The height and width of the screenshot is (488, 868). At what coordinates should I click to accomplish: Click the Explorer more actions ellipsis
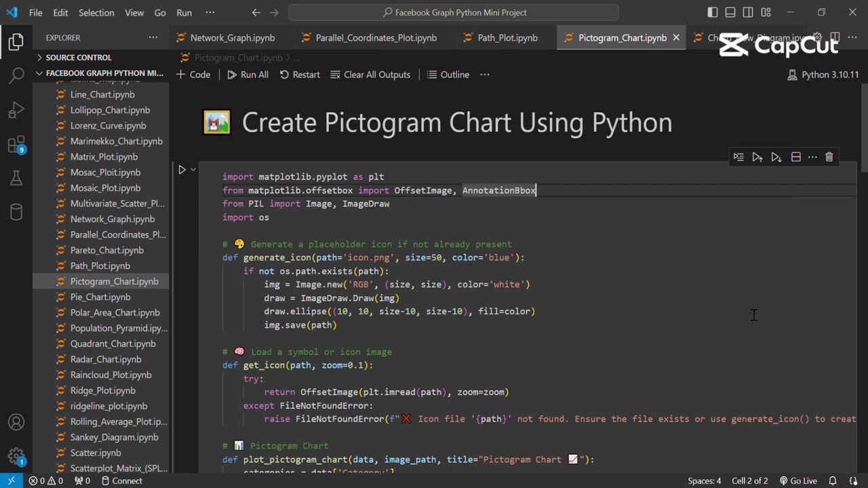(x=153, y=37)
